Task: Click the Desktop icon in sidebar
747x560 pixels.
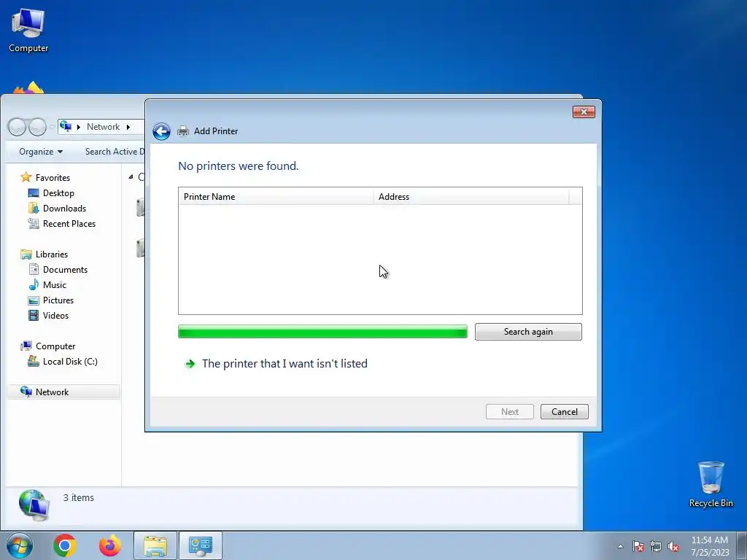Action: click(34, 192)
